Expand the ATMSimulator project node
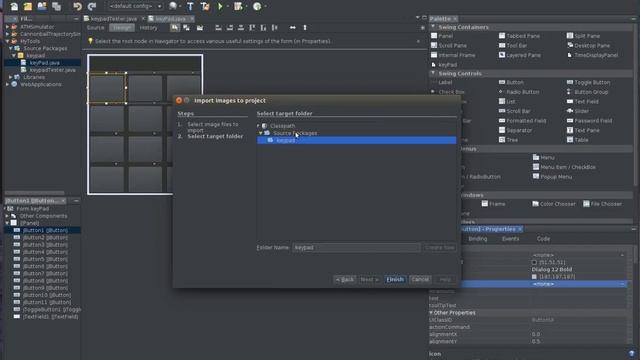Viewport: 640px width, 360px height. coord(7,27)
